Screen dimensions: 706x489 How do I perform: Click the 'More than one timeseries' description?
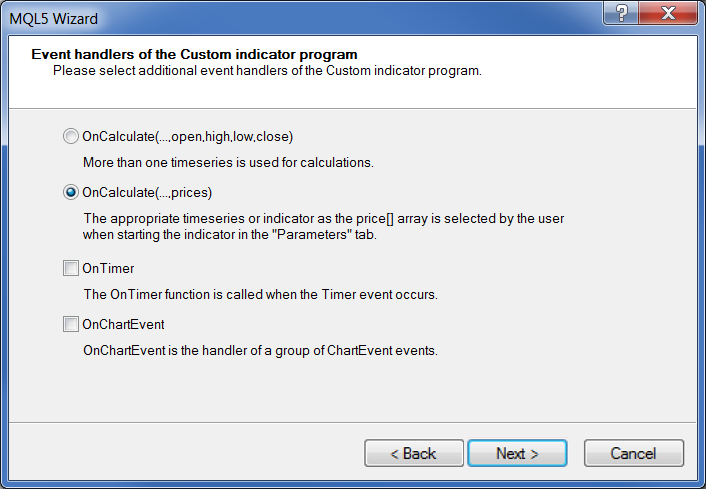(228, 162)
